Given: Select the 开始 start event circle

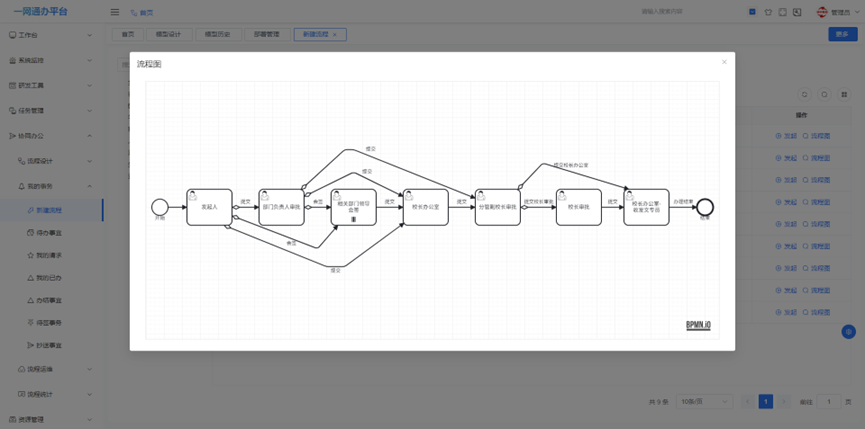Looking at the screenshot, I should click(x=159, y=207).
